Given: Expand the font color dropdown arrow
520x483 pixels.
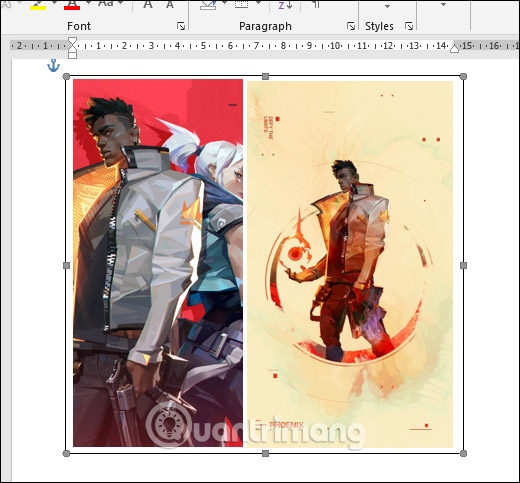Looking at the screenshot, I should coord(88,3).
